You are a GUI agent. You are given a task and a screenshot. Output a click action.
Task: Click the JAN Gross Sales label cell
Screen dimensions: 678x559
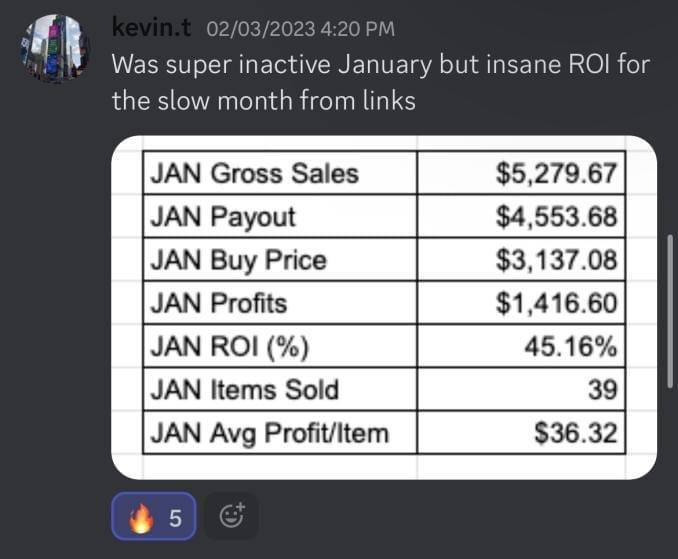tap(254, 173)
